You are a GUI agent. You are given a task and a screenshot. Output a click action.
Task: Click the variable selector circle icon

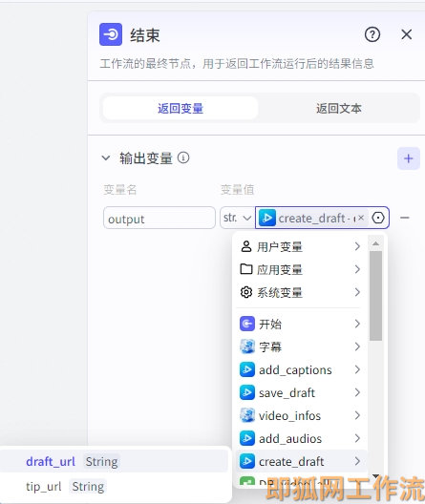(x=378, y=218)
